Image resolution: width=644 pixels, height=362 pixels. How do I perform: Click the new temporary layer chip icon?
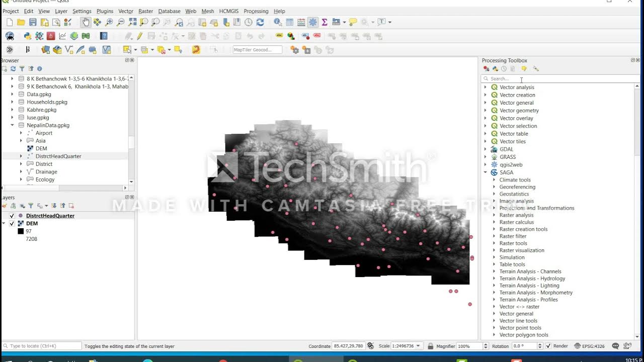(x=93, y=49)
